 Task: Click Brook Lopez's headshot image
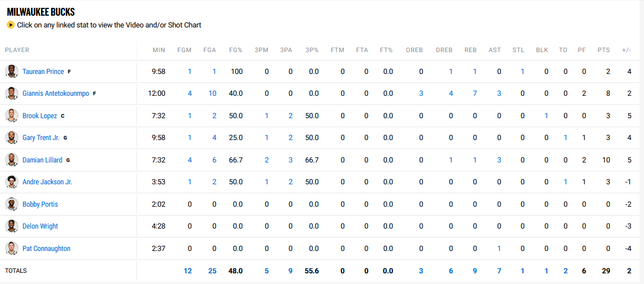click(x=12, y=115)
